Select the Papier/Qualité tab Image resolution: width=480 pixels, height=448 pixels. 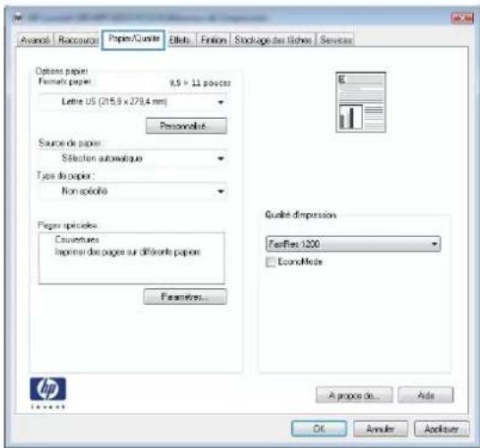coord(134,39)
